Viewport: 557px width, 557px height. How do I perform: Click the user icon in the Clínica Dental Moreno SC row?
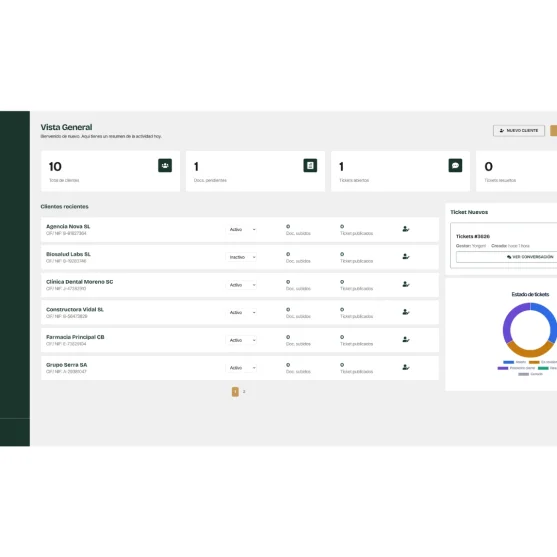(406, 284)
